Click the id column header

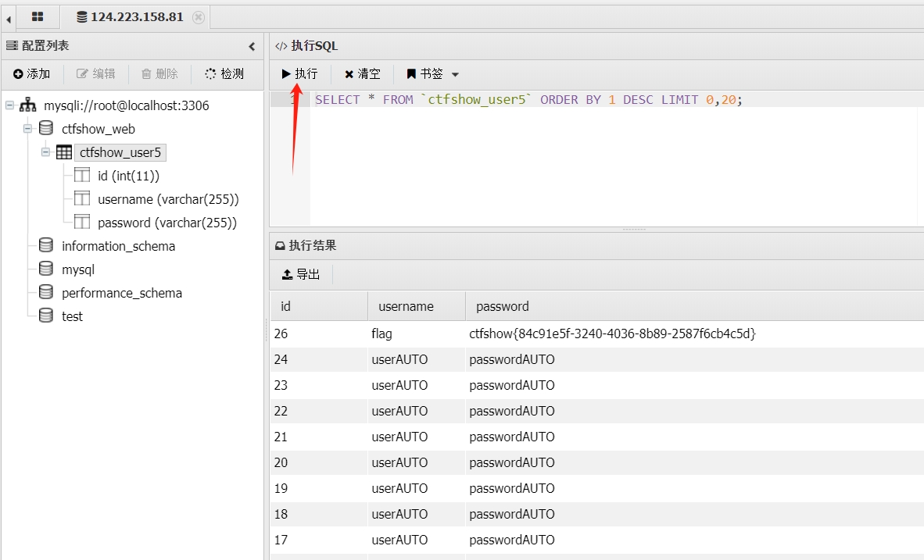click(319, 306)
